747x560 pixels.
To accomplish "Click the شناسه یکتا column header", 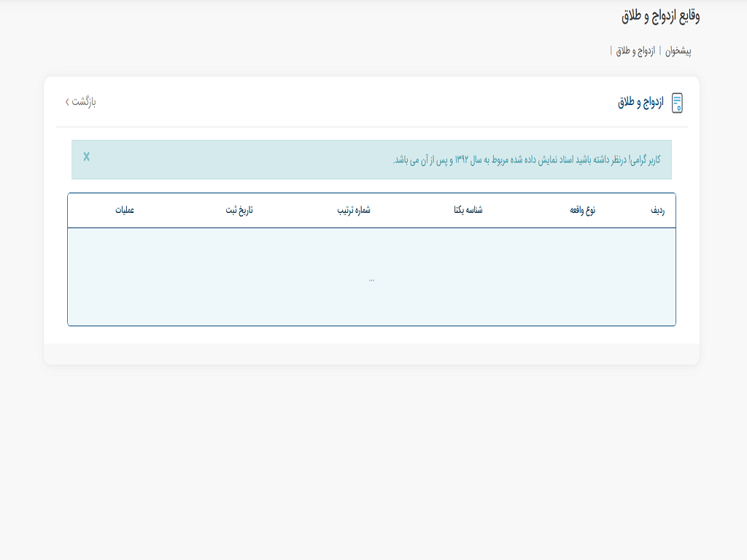I will pyautogui.click(x=468, y=210).
